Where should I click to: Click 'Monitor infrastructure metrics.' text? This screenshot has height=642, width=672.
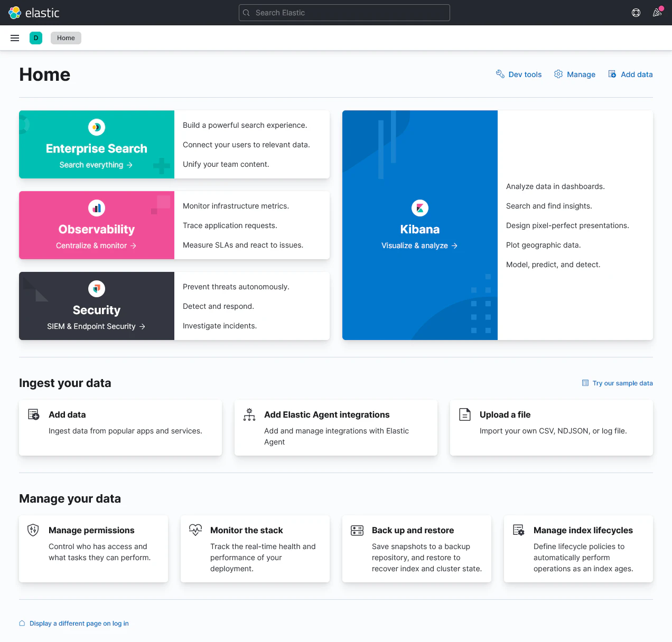tap(236, 206)
